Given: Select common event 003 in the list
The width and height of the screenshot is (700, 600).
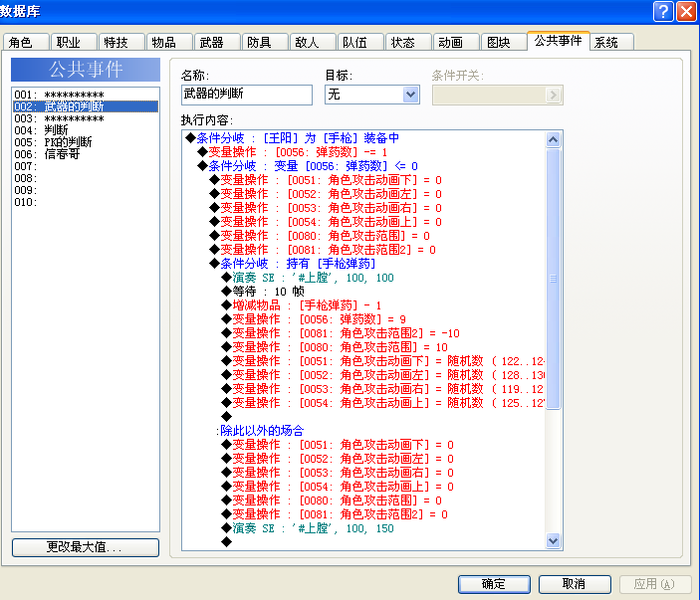Looking at the screenshot, I should [86, 118].
